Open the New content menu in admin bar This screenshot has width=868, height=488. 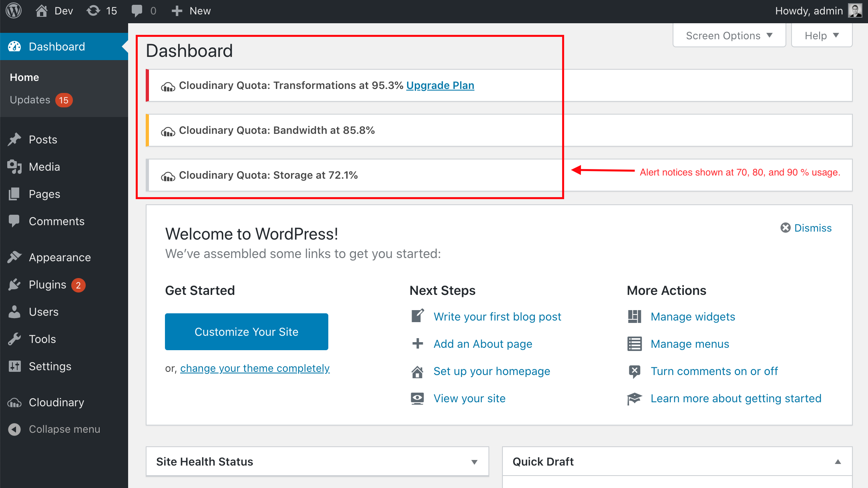191,11
